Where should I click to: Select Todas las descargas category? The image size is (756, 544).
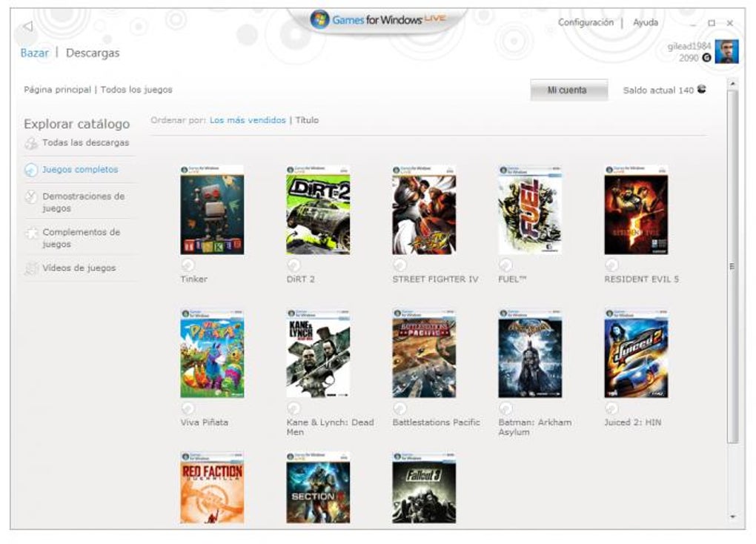click(85, 143)
